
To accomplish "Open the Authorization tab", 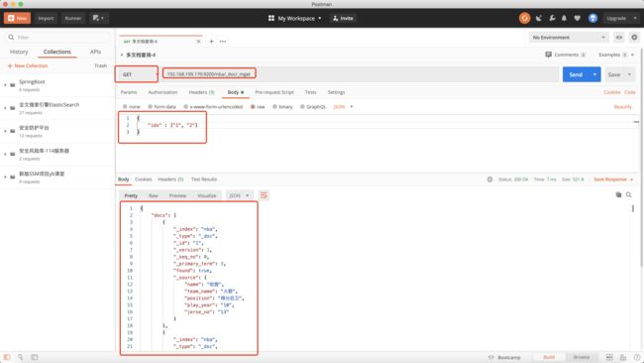I will click(162, 92).
